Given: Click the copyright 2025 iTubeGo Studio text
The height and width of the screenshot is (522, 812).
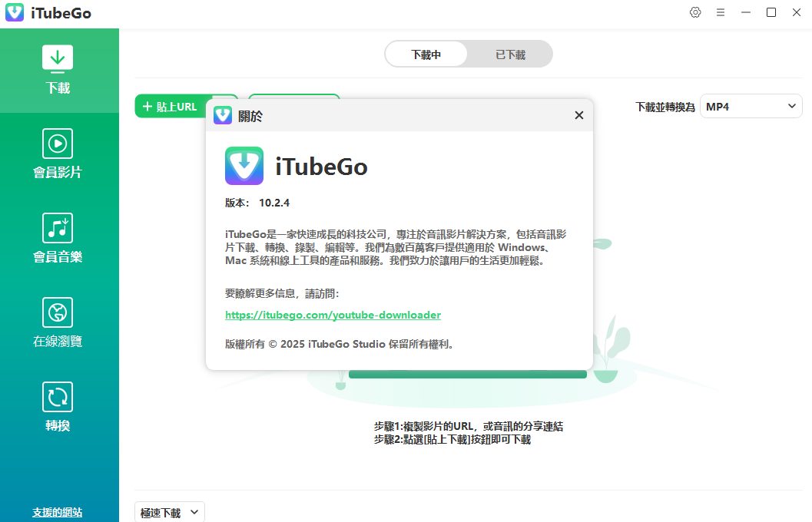Looking at the screenshot, I should tap(340, 344).
